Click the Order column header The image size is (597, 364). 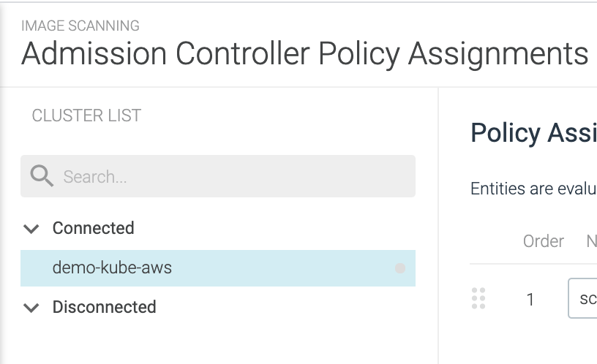pos(543,241)
